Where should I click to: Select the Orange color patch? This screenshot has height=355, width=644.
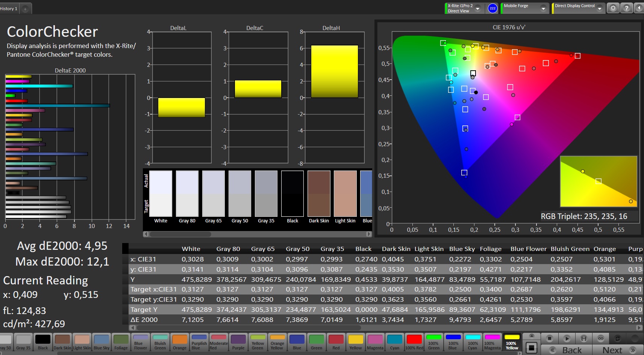[180, 342]
